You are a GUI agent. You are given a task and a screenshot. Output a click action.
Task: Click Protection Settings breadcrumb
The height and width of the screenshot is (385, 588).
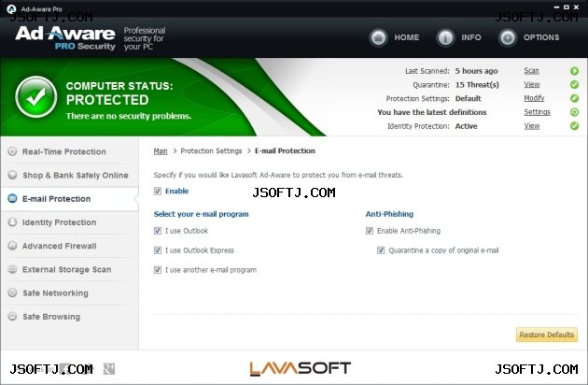pos(211,151)
